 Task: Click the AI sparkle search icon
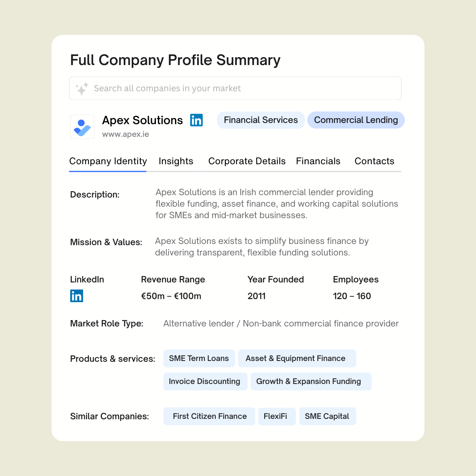(x=82, y=89)
